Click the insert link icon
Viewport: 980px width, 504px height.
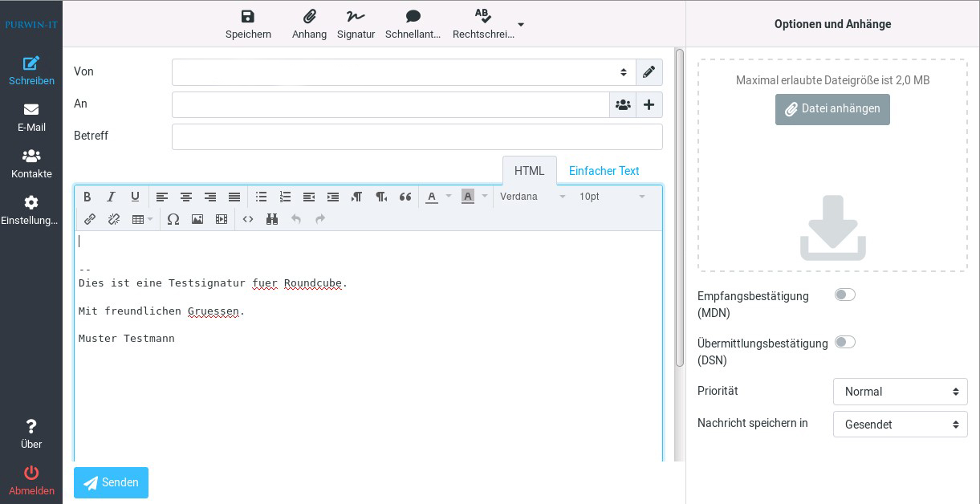[90, 219]
